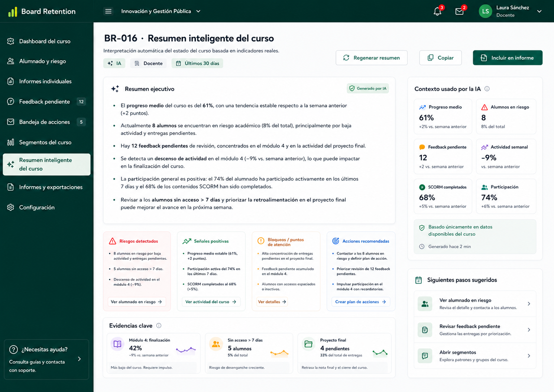
Task: Click the info icon beside Contexto usado por la IA
Action: click(487, 89)
